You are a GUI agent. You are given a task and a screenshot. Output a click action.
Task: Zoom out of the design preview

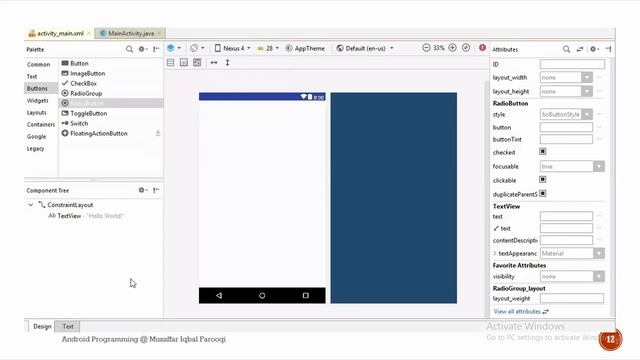point(426,48)
